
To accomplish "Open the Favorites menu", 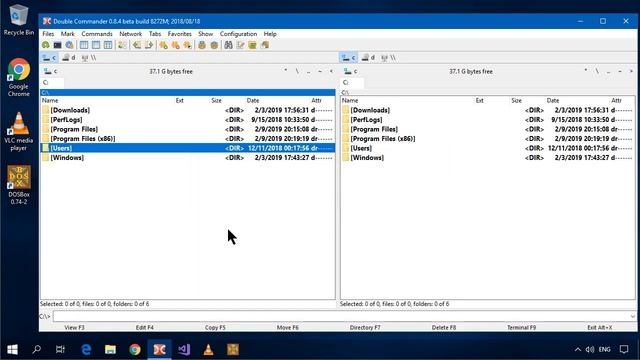I will [180, 34].
